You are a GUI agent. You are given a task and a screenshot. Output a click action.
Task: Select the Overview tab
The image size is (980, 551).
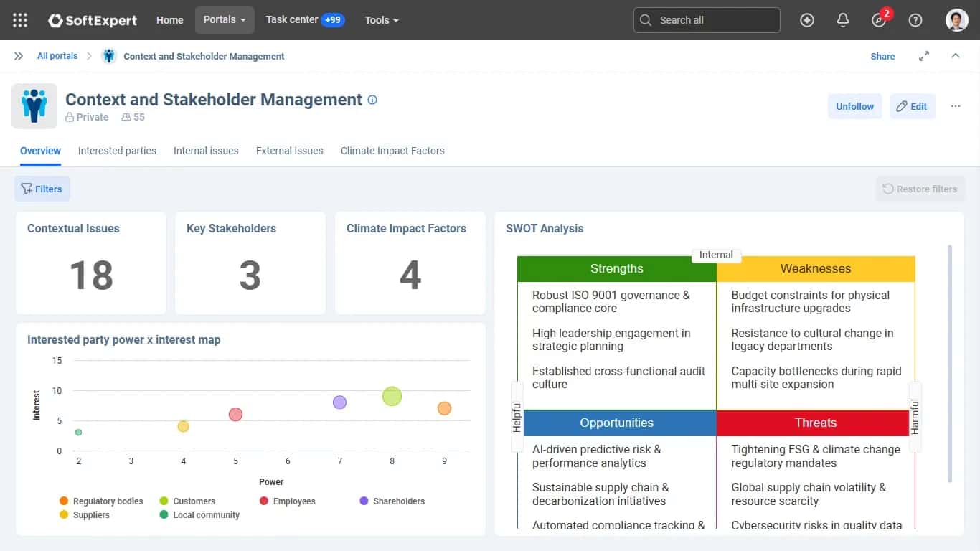(40, 151)
